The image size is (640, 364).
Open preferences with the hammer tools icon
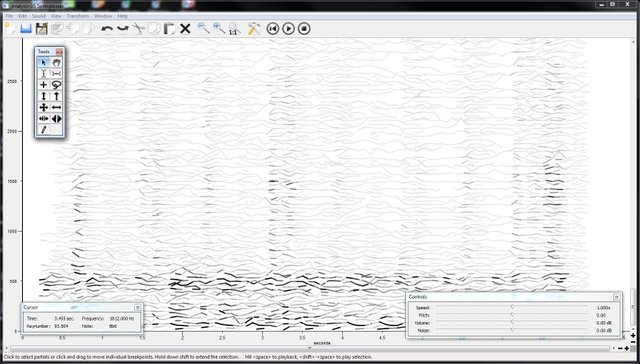tap(254, 29)
